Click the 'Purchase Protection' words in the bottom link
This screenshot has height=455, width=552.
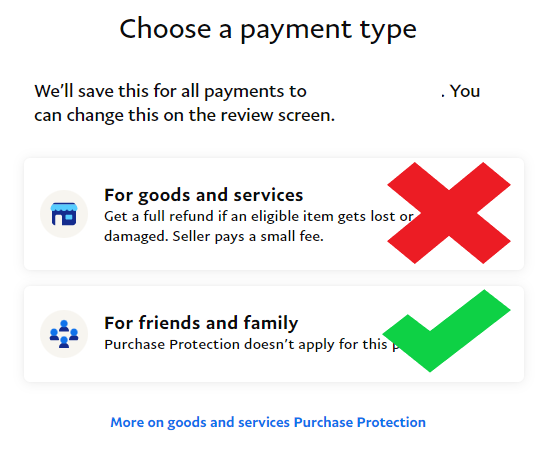pos(360,422)
